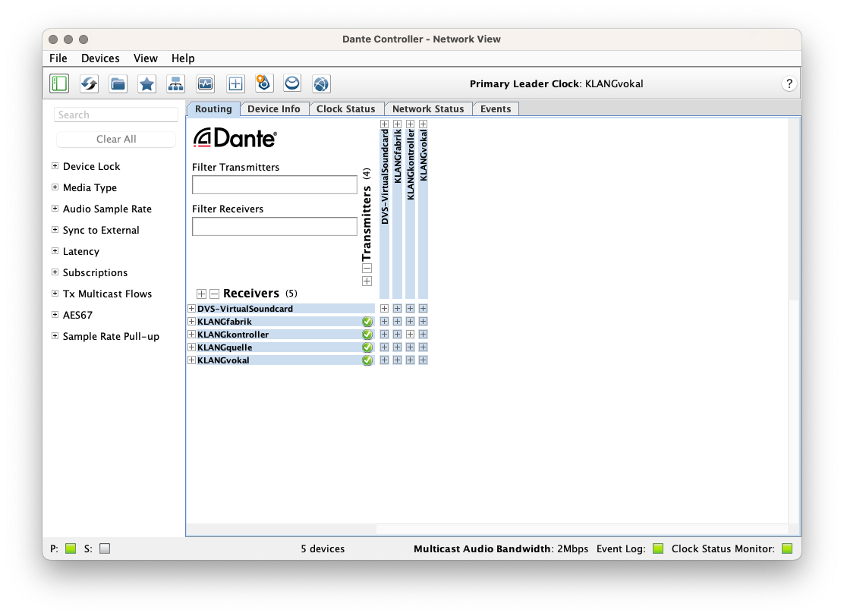
Task: Expand the KLANGkontroller receiver row
Action: [x=191, y=335]
